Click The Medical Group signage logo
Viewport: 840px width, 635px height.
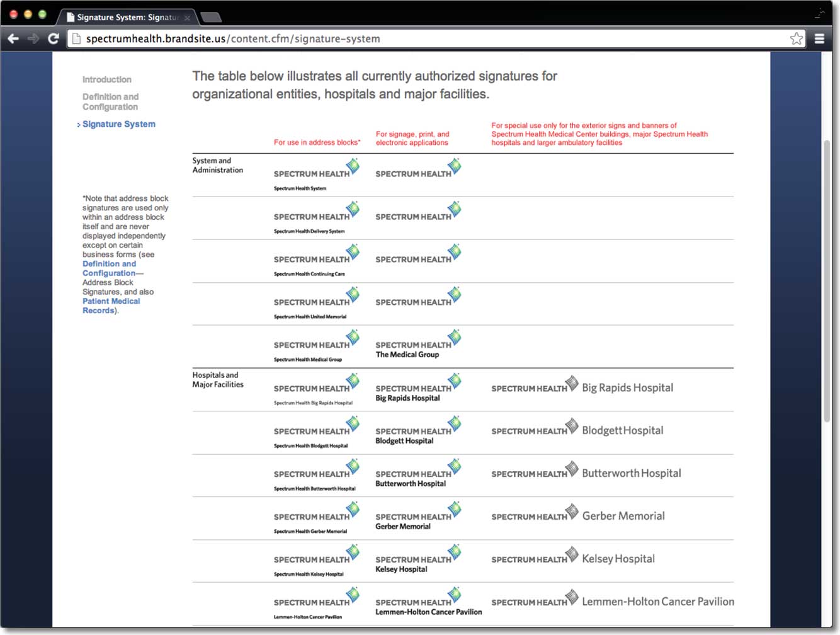(x=419, y=345)
